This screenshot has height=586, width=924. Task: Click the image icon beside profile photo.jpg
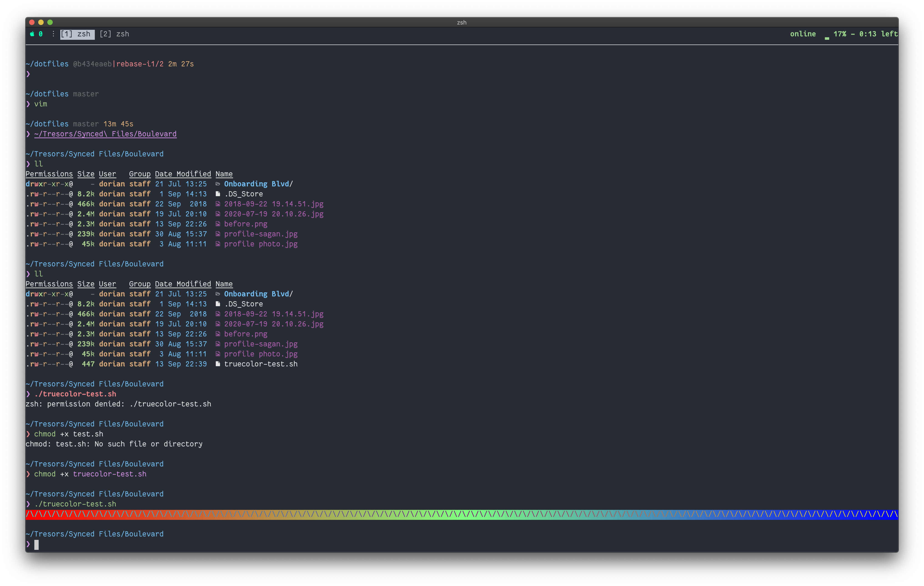(x=218, y=244)
